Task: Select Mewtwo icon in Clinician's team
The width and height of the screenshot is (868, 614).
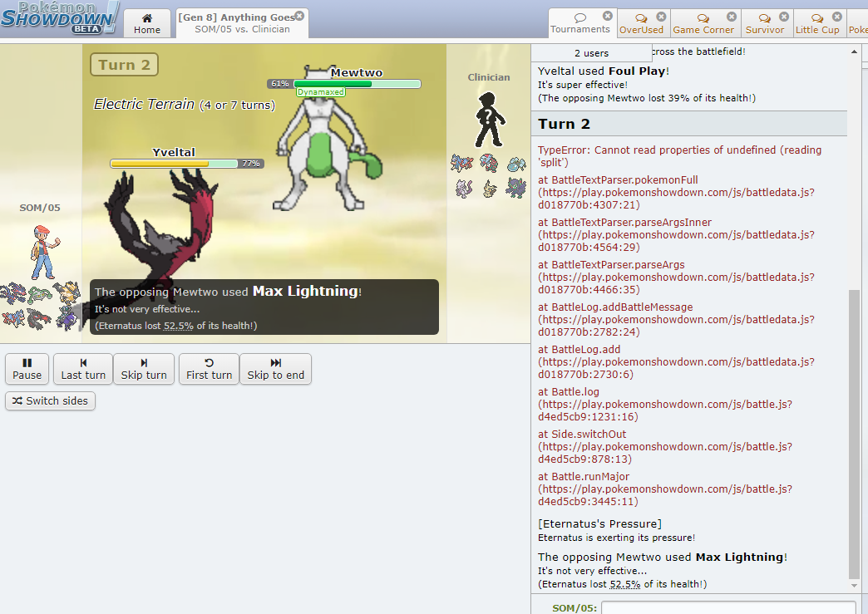Action: point(464,189)
